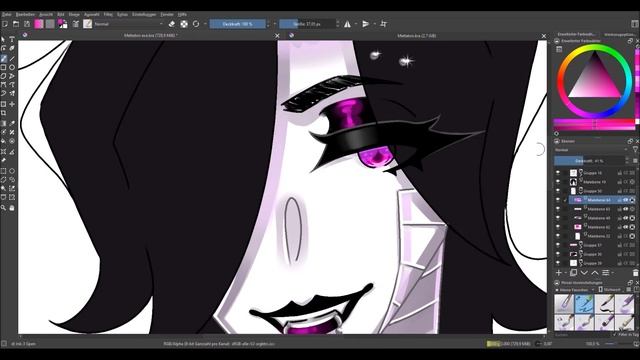The width and height of the screenshot is (640, 360).
Task: Select the Move tool in toolbox
Action: (x=12, y=104)
